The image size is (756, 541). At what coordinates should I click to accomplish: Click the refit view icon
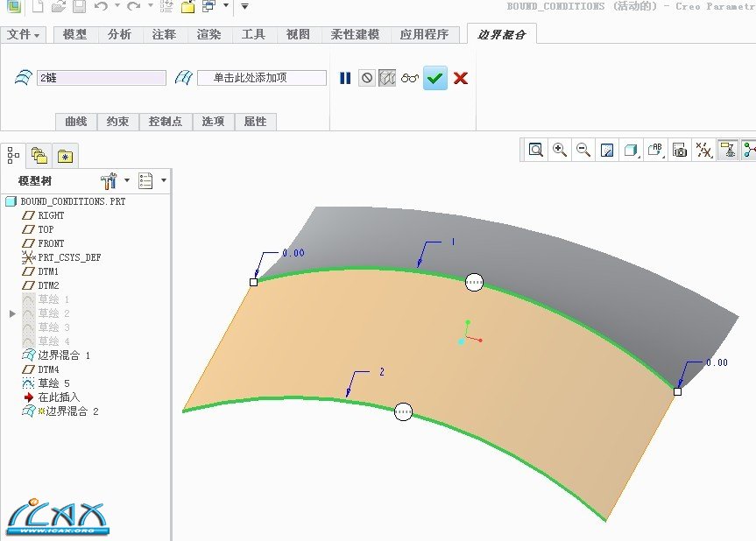(x=536, y=150)
